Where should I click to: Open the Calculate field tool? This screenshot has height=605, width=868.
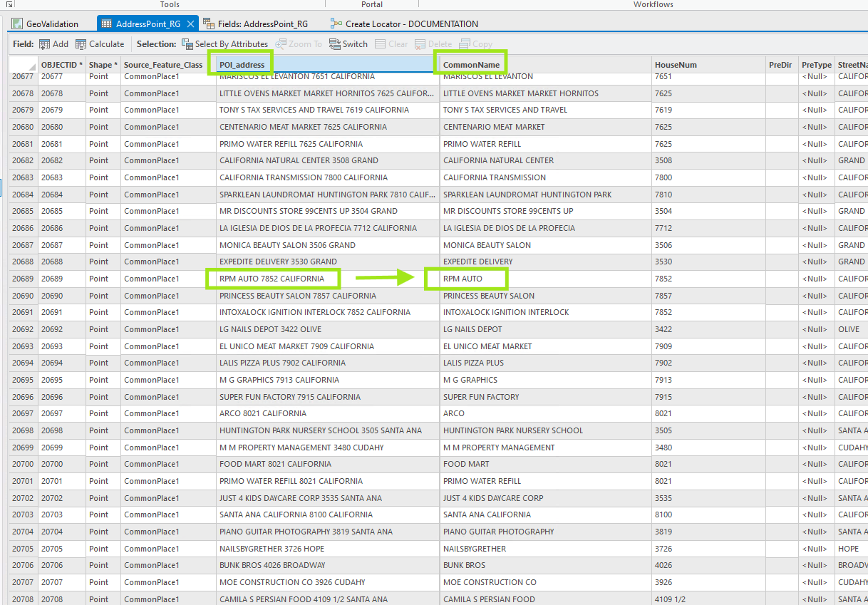[100, 43]
